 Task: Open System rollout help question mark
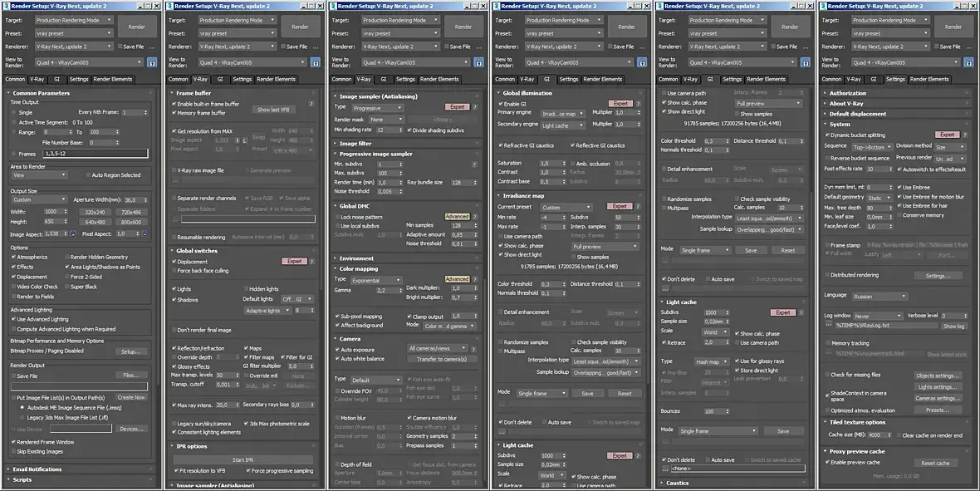click(965, 135)
